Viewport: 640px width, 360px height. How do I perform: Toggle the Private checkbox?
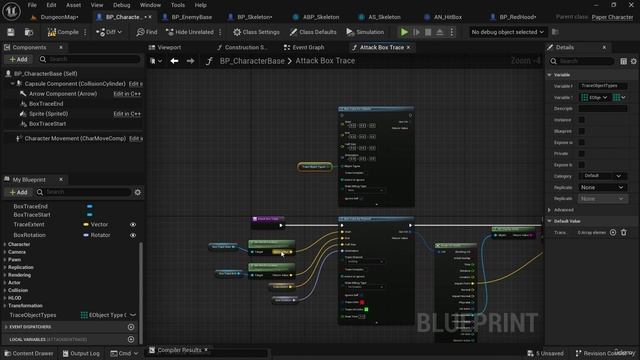coord(582,153)
